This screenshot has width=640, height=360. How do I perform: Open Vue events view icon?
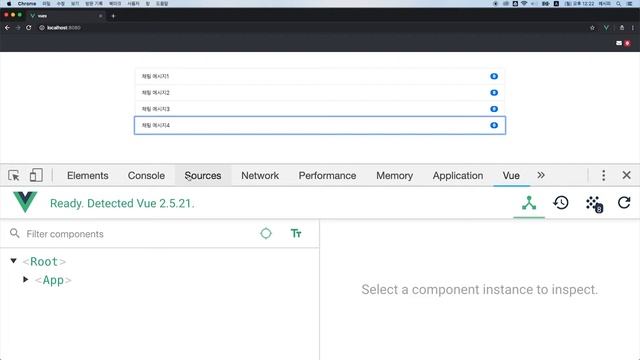pos(594,204)
